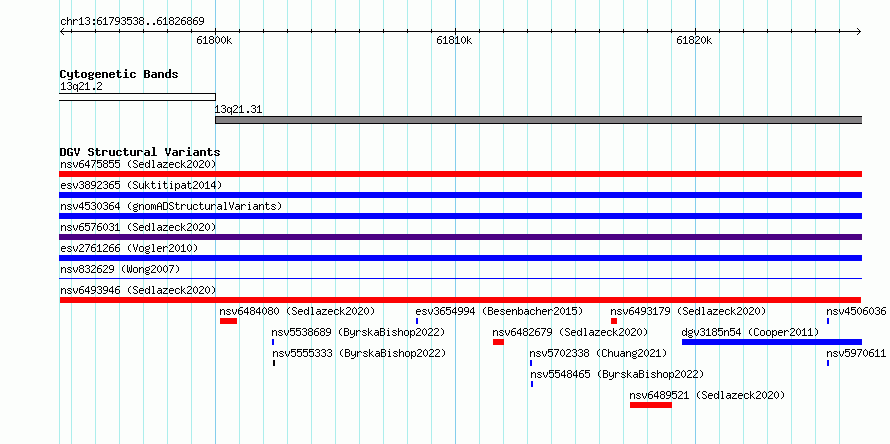Click the 61820k ruler mark
The image size is (890, 444).
click(x=694, y=40)
